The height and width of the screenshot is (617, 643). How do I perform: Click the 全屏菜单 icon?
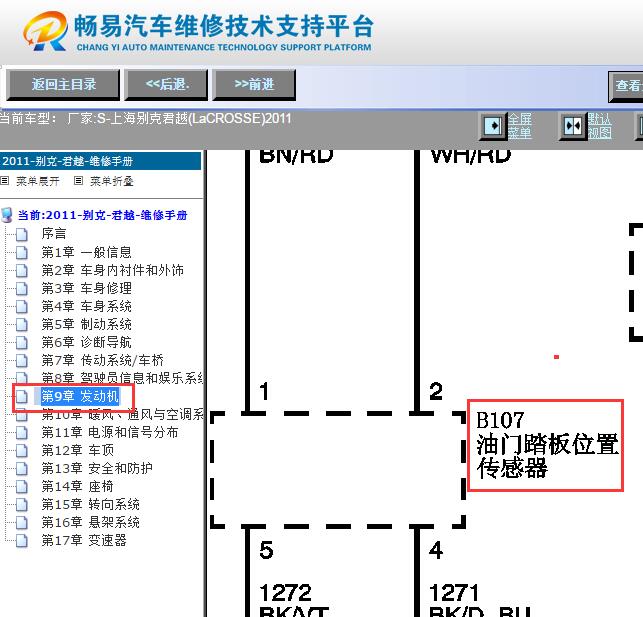[x=493, y=126]
